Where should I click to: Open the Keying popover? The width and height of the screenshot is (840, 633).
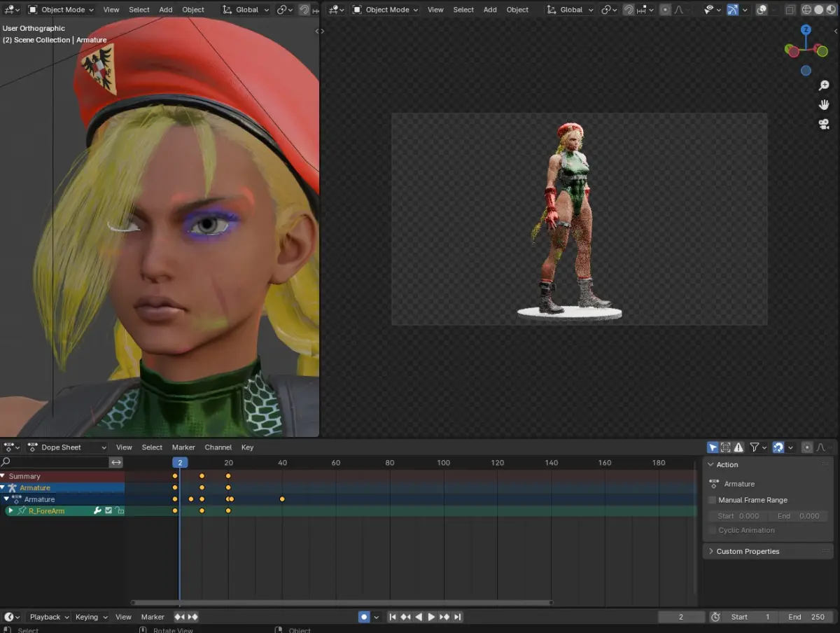91,617
